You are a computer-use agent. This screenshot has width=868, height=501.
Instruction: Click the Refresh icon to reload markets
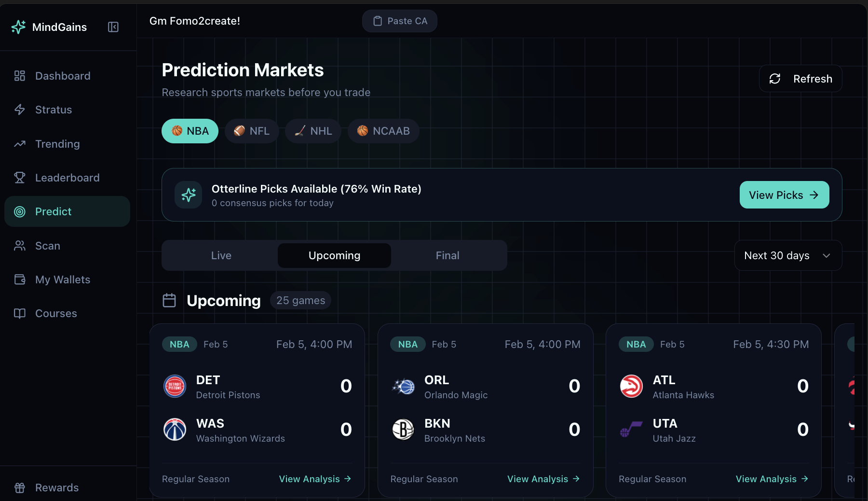tap(774, 79)
